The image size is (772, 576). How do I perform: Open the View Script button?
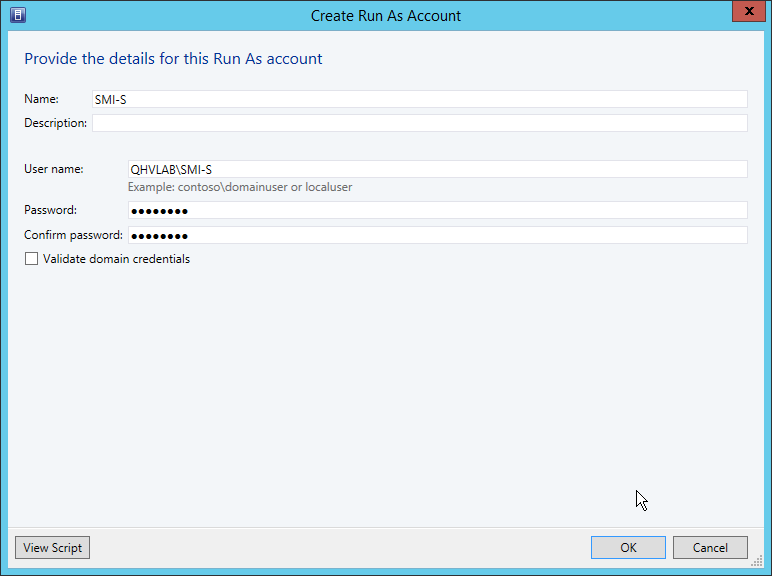pos(52,547)
